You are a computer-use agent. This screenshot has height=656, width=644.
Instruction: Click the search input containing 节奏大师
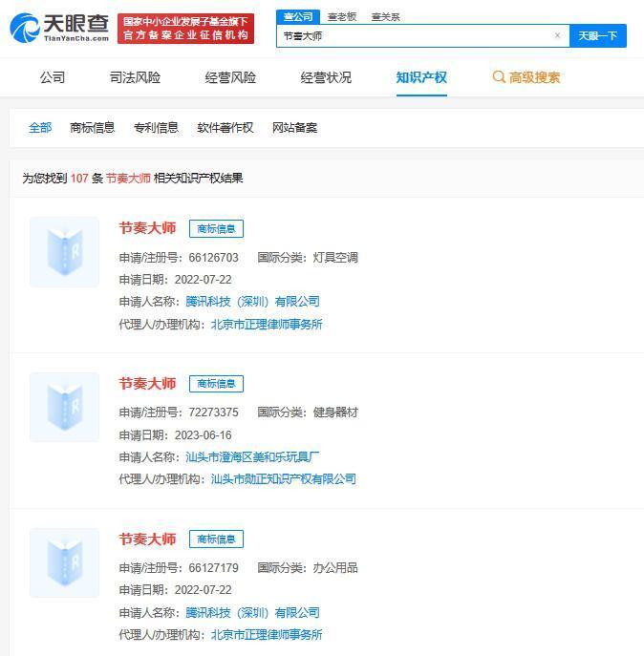pyautogui.click(x=423, y=35)
